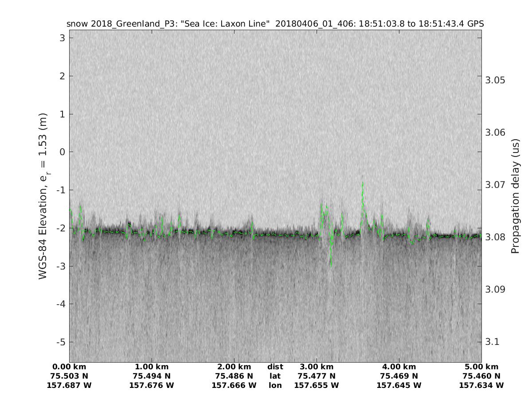Click the "Propagation delay (us)" axis label

[x=515, y=196]
